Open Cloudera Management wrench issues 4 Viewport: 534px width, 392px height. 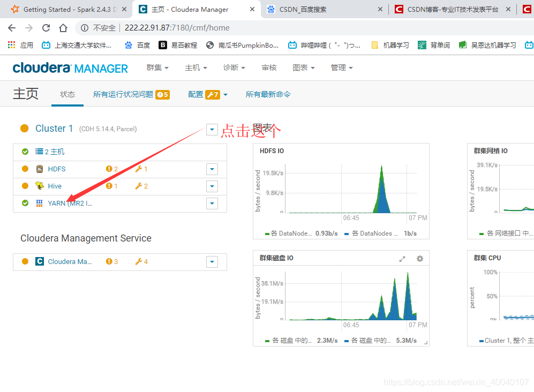[141, 261]
